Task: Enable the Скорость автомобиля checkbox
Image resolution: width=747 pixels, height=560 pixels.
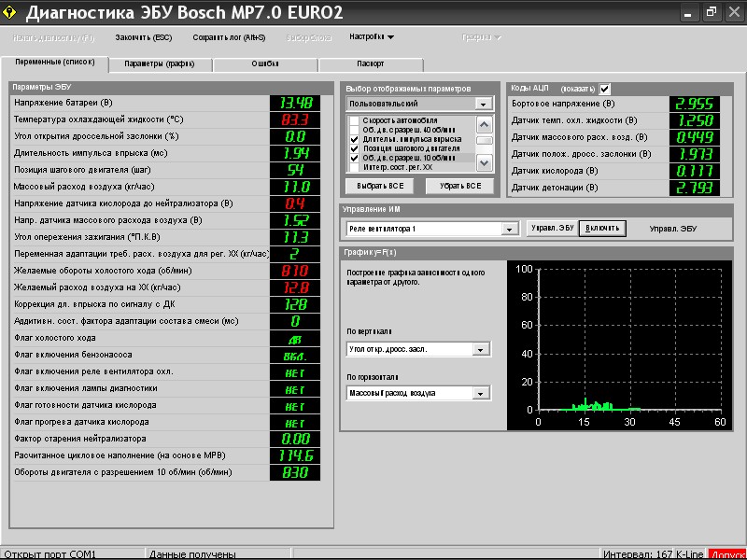Action: pos(354,121)
